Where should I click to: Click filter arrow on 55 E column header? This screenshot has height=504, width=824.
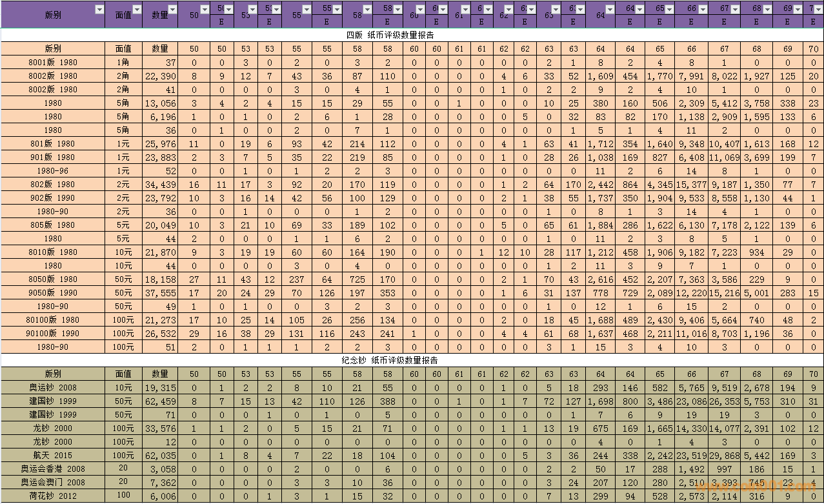point(337,9)
